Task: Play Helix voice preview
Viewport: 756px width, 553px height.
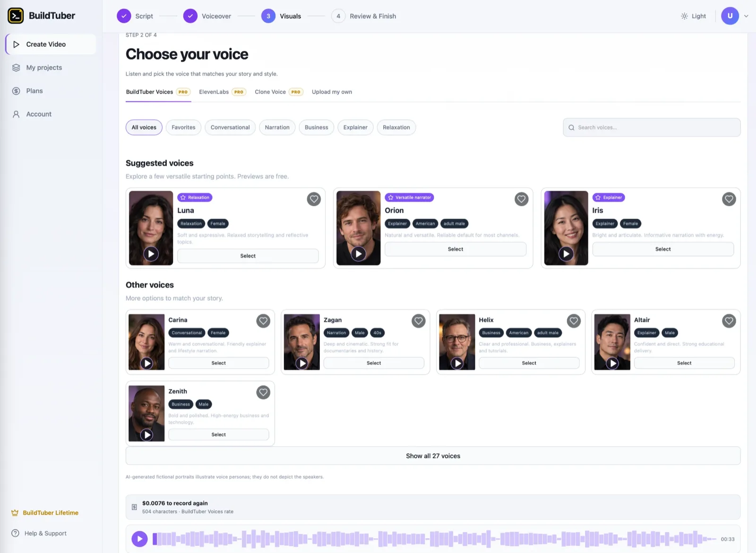Action: tap(457, 363)
